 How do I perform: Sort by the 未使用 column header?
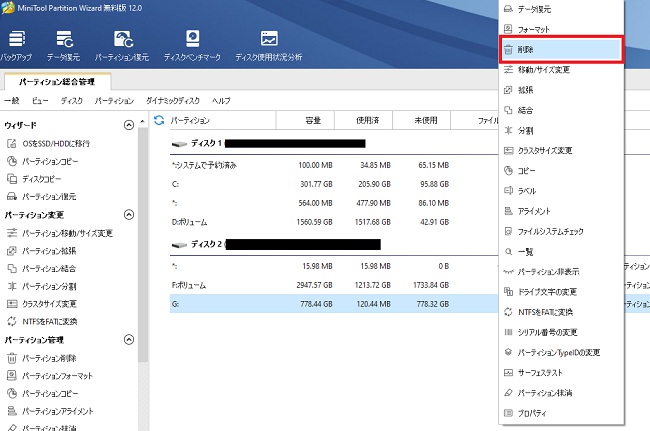point(422,120)
